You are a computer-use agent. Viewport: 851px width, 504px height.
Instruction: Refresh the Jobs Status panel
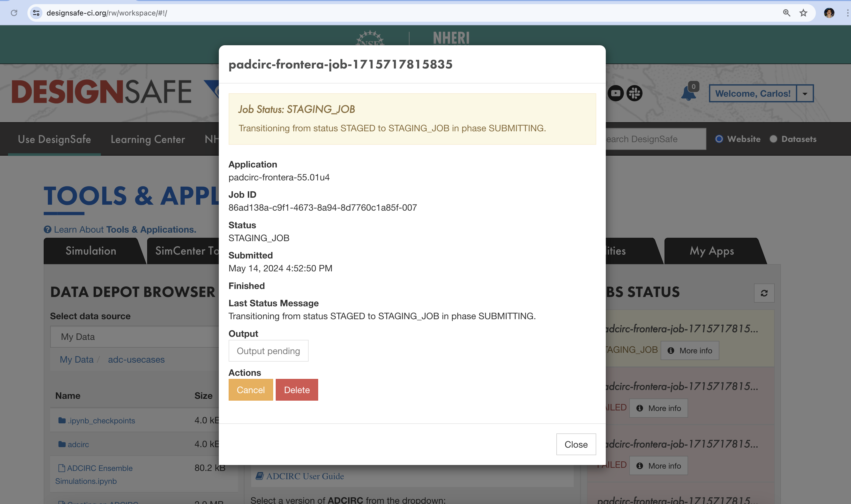point(764,293)
